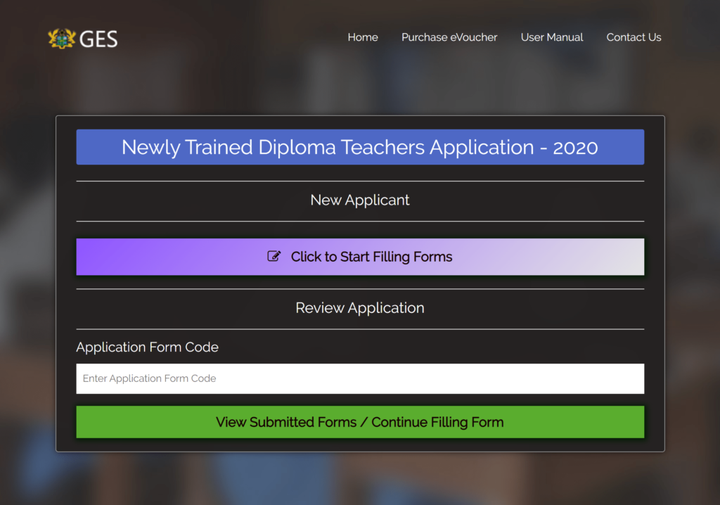Click View Submitted Forms / Continue Filling Form

[x=360, y=422]
